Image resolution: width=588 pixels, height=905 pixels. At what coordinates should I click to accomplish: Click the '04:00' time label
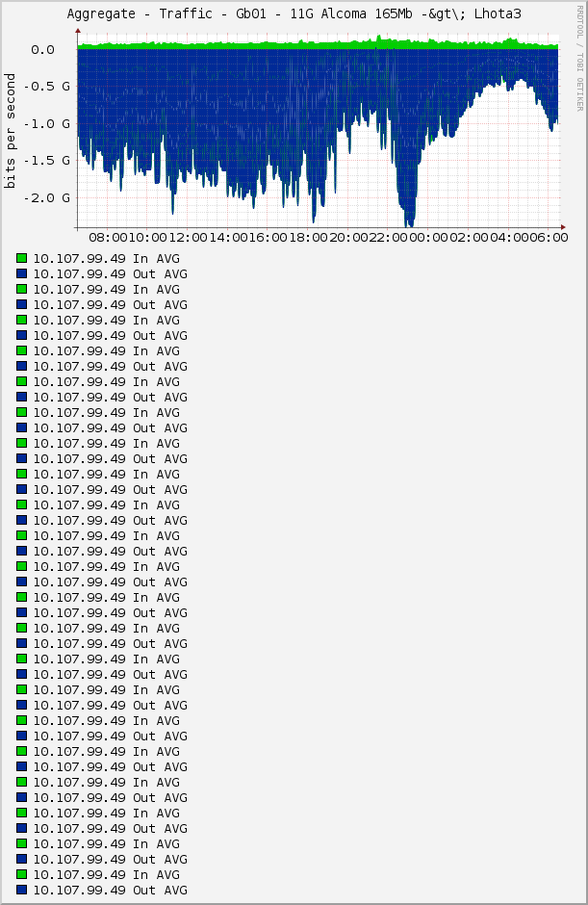coord(509,238)
